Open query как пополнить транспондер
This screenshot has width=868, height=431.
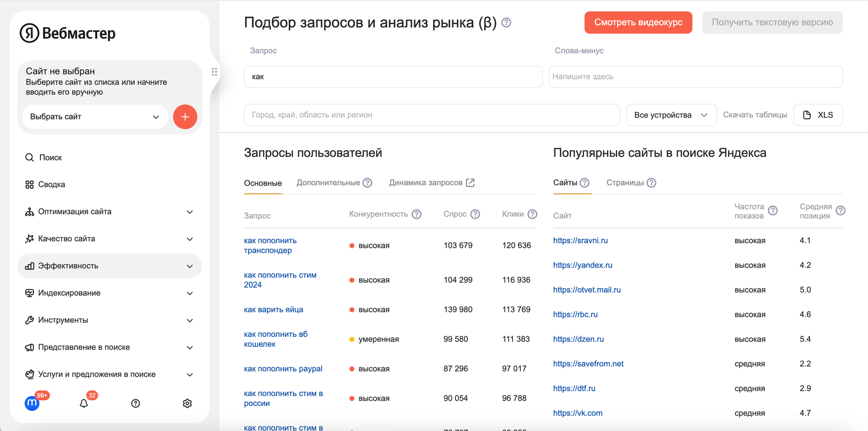point(270,246)
